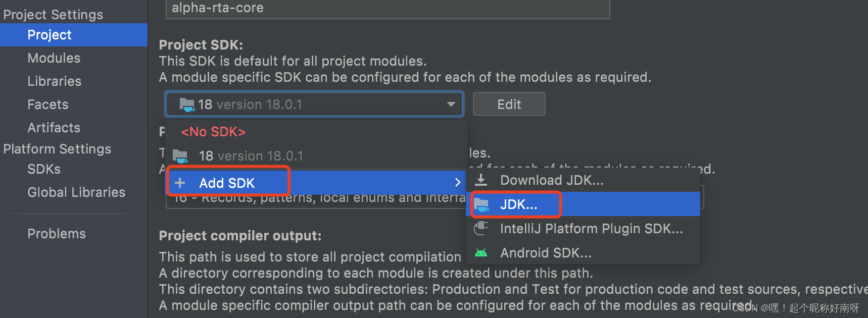
Task: Click the Edit button
Action: point(508,104)
